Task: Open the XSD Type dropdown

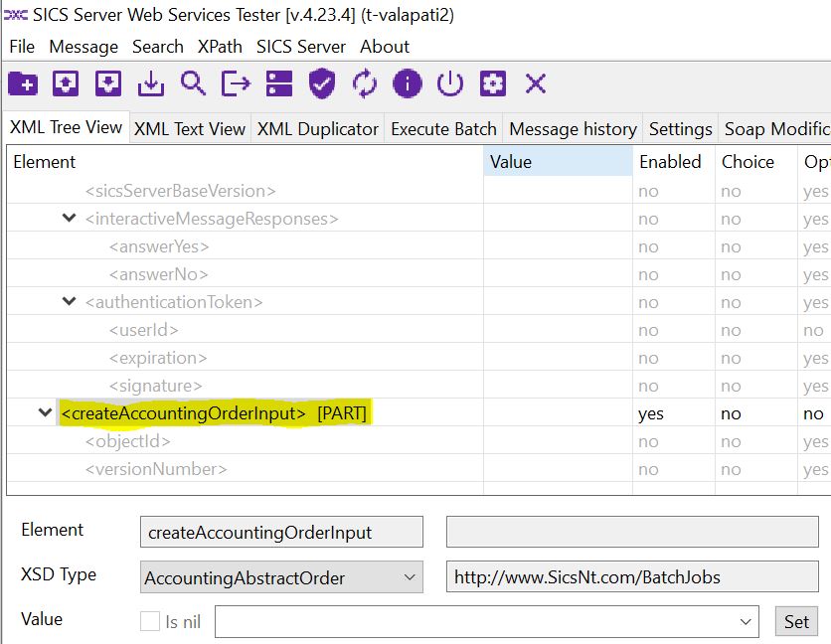Action: pyautogui.click(x=410, y=577)
